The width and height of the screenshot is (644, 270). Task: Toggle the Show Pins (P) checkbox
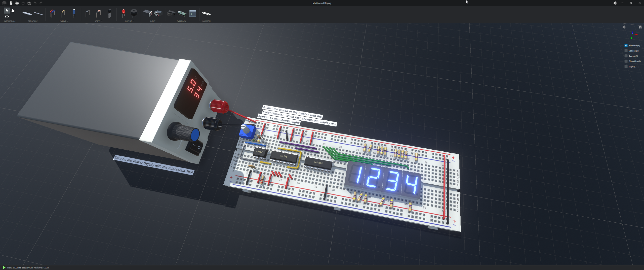tap(626, 61)
